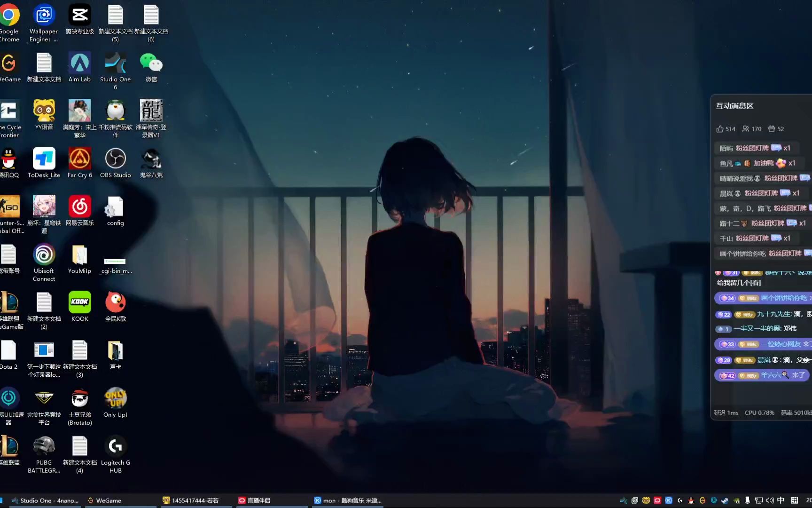
Task: Launch the KOOK voice chat shortcut
Action: pyautogui.click(x=80, y=307)
